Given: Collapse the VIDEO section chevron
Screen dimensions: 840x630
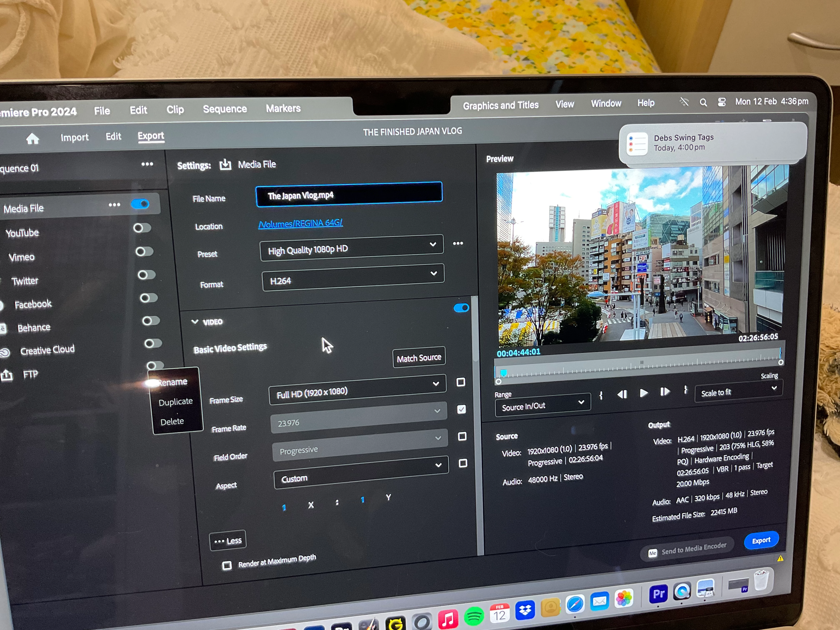Looking at the screenshot, I should coord(195,322).
